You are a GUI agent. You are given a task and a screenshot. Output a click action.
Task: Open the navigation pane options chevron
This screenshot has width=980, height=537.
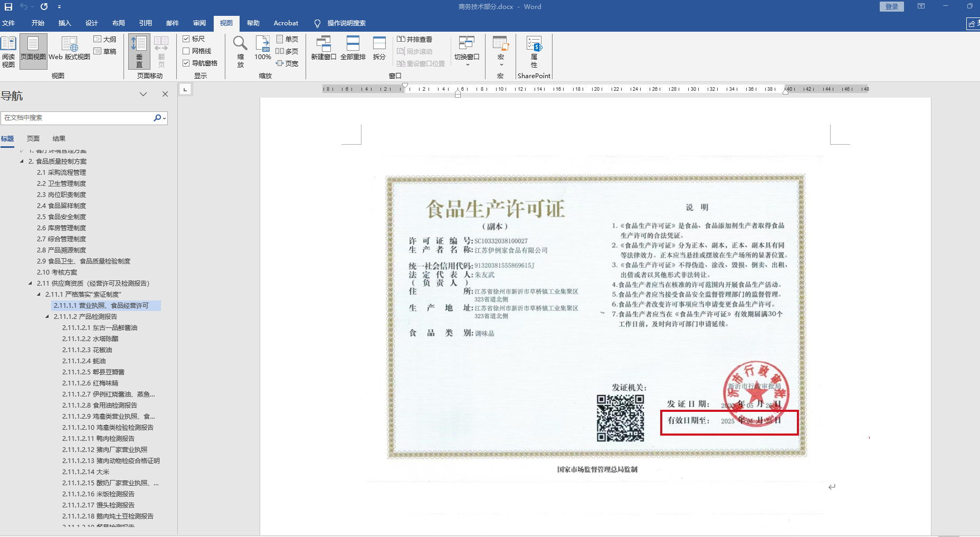tap(143, 94)
